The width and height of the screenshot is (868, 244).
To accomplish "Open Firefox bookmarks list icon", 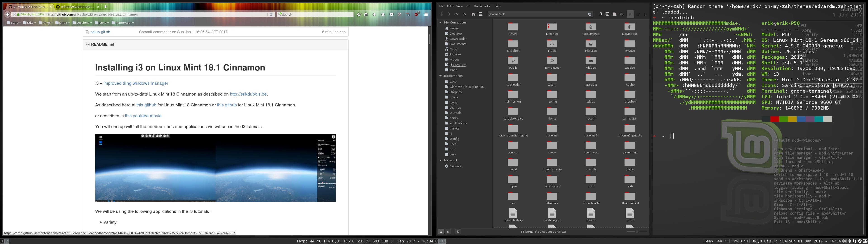I will pos(366,14).
